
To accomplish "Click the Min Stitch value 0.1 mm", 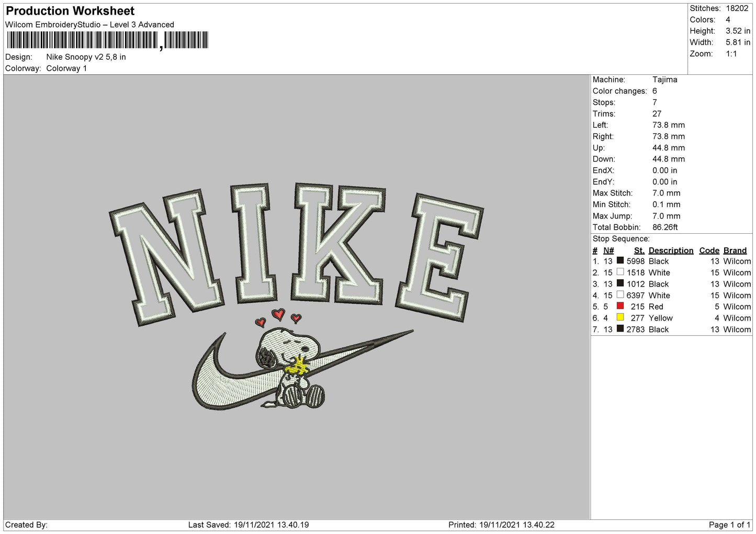I will pyautogui.click(x=666, y=204).
